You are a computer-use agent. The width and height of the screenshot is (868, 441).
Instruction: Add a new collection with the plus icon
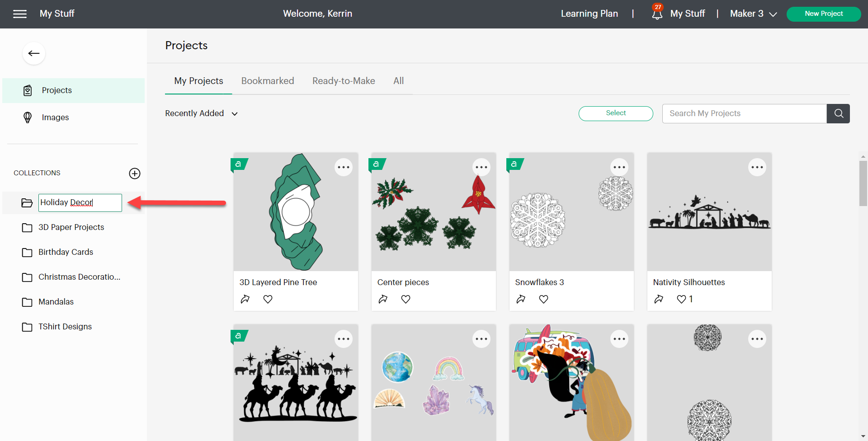click(134, 173)
